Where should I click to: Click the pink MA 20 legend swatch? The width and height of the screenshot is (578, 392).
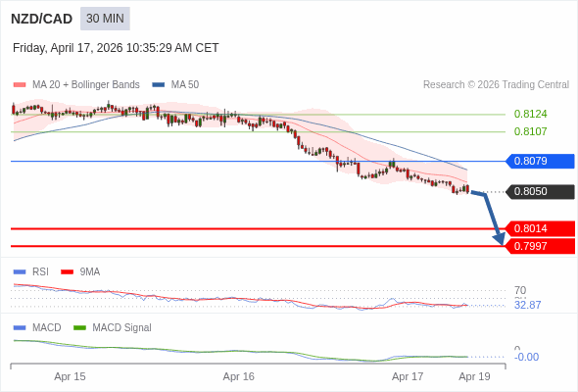coord(20,85)
